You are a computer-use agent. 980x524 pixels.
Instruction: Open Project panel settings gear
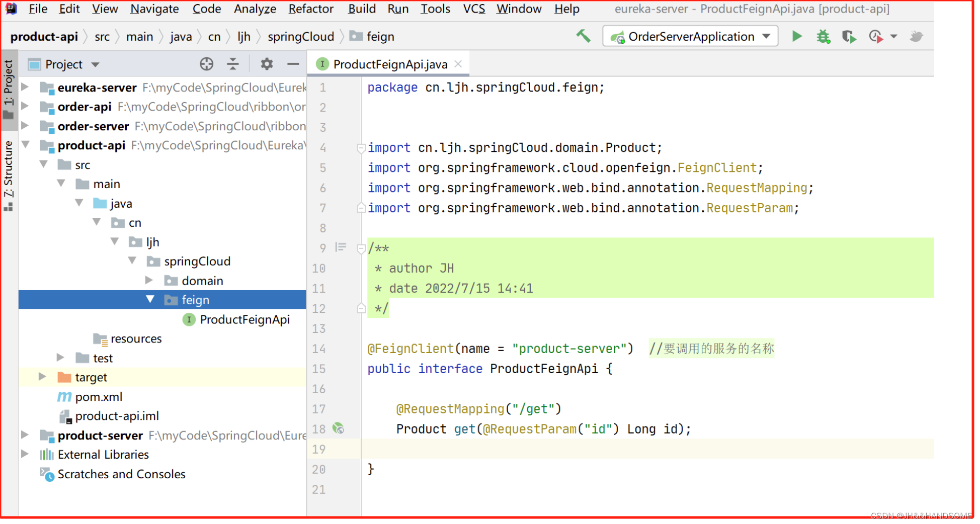point(268,64)
